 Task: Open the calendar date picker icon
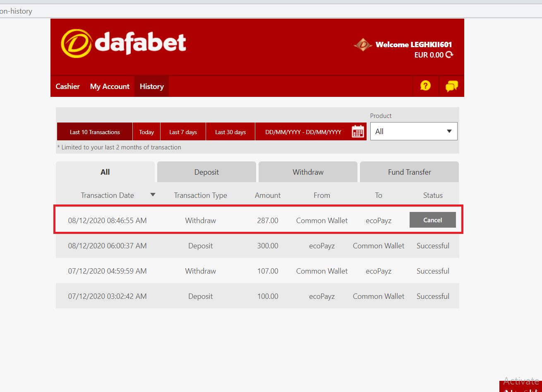click(x=358, y=132)
